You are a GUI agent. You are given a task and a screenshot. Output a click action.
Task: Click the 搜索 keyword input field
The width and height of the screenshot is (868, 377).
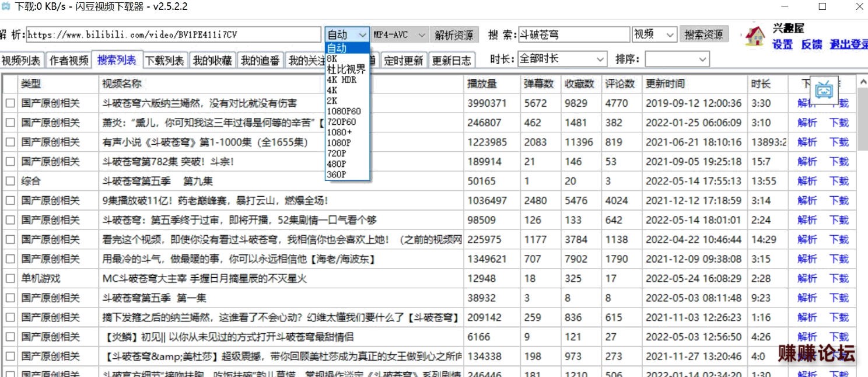(x=573, y=35)
